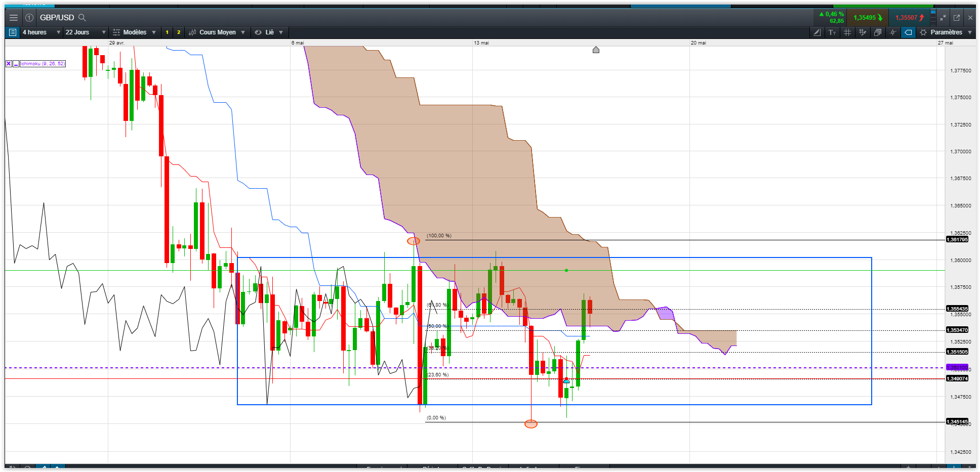Toggle the price label tag icon

pos(909,32)
